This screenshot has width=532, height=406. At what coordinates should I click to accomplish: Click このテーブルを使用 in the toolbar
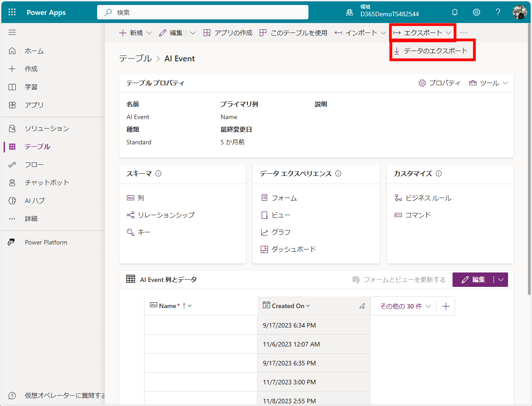[x=293, y=33]
